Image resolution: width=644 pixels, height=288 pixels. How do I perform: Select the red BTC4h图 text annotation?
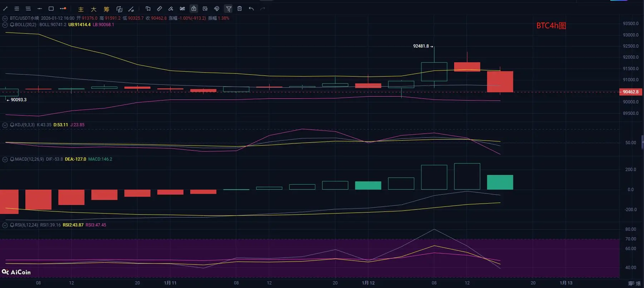coord(551,26)
